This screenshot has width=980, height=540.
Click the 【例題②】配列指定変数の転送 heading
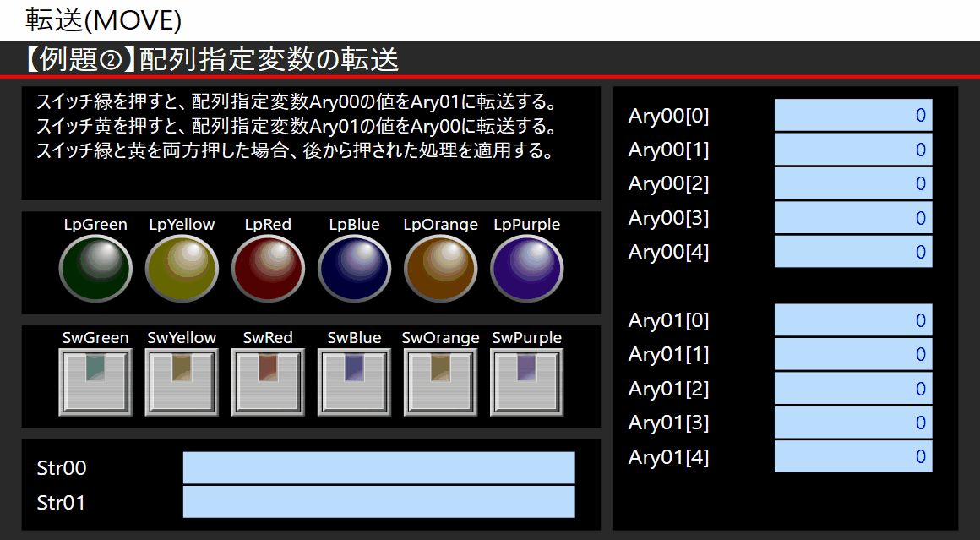(211, 59)
